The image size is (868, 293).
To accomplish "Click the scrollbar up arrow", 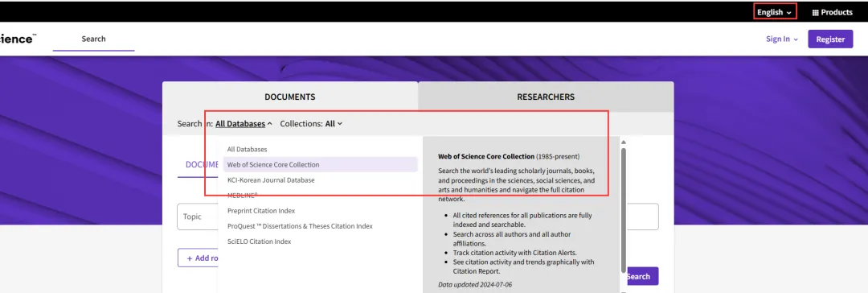I will 624,142.
